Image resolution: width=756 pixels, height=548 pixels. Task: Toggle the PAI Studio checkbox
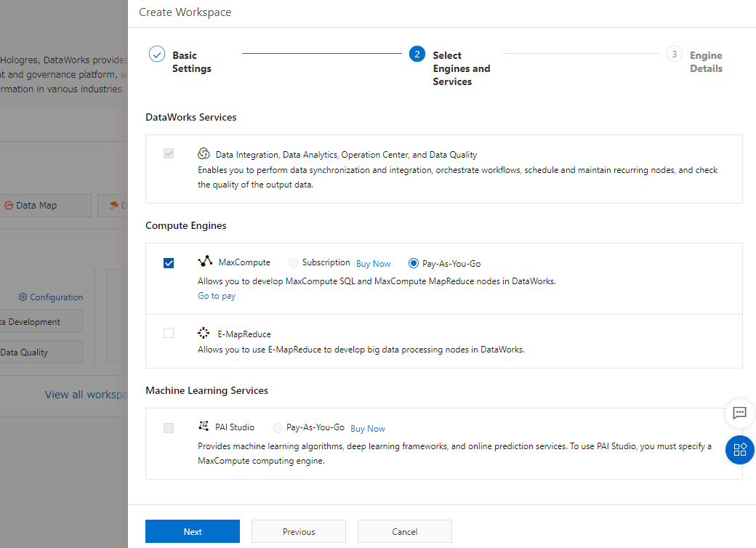coord(168,428)
